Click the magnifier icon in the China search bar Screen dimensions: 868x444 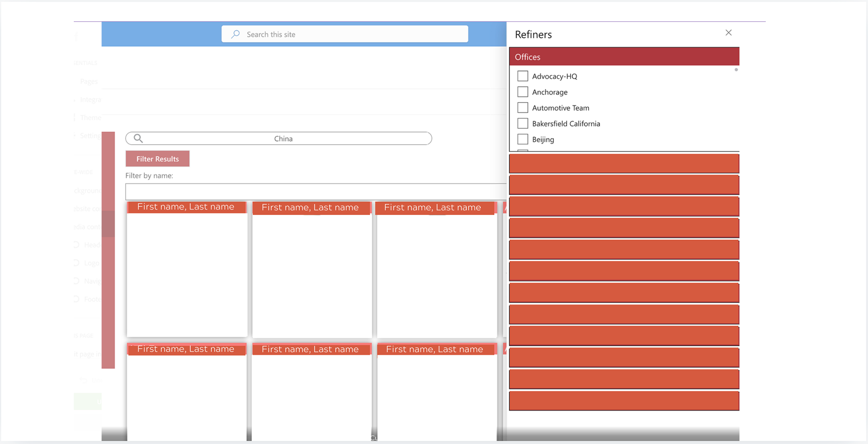pos(138,138)
